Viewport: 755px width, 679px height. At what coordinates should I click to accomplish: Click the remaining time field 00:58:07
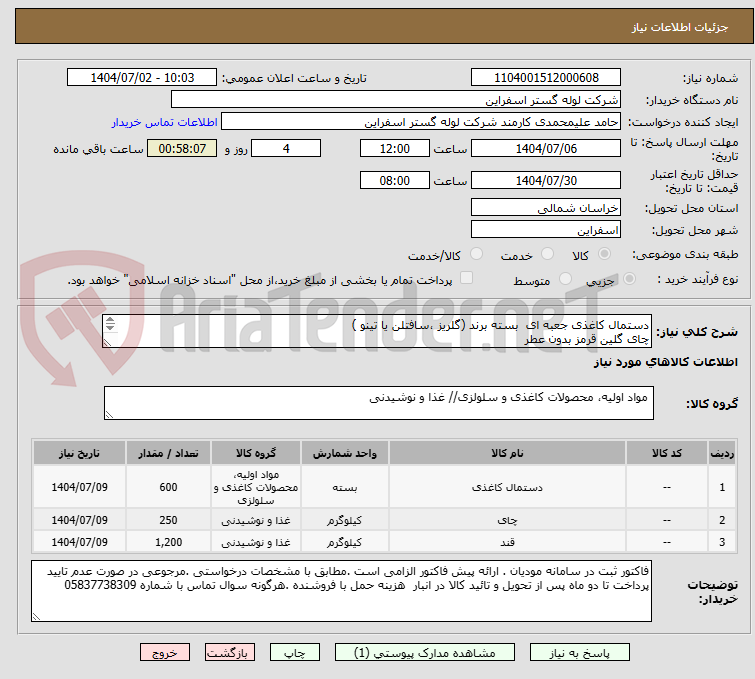pos(182,148)
